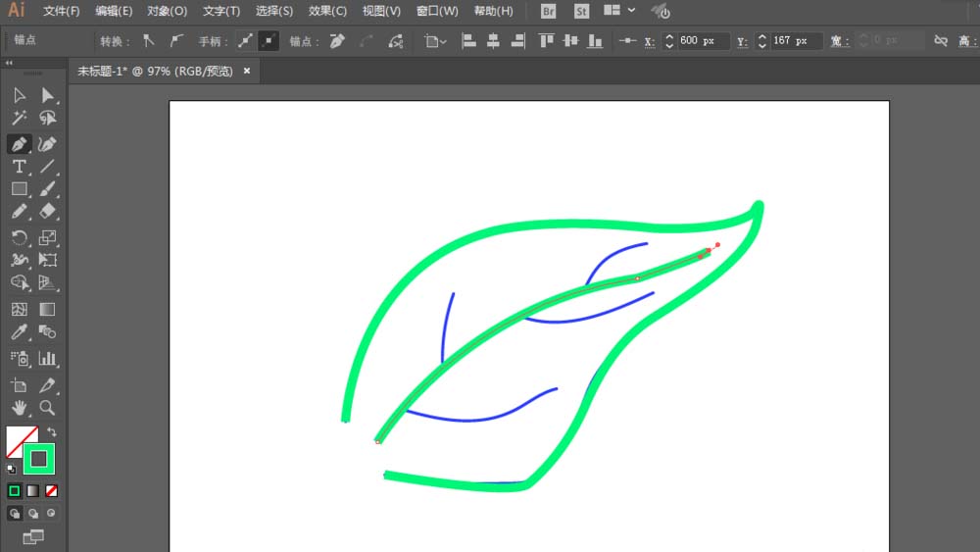The width and height of the screenshot is (980, 552).
Task: Activate the Warp/Width tool
Action: click(x=19, y=260)
